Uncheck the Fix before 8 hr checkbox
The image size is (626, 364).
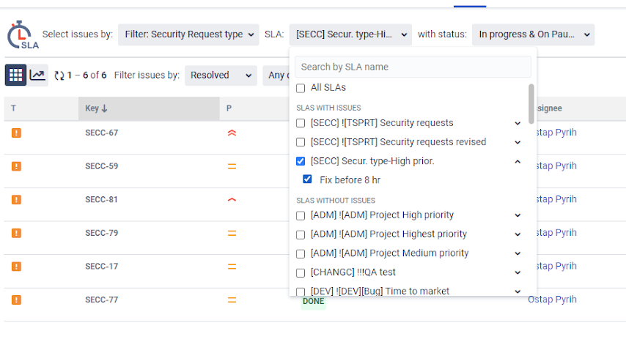pos(307,179)
